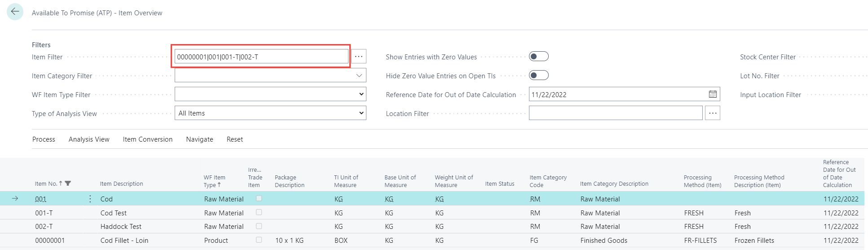Viewport: 868px width, 250px height.
Task: Expand the Item Category Filter dropdown
Action: 359,76
